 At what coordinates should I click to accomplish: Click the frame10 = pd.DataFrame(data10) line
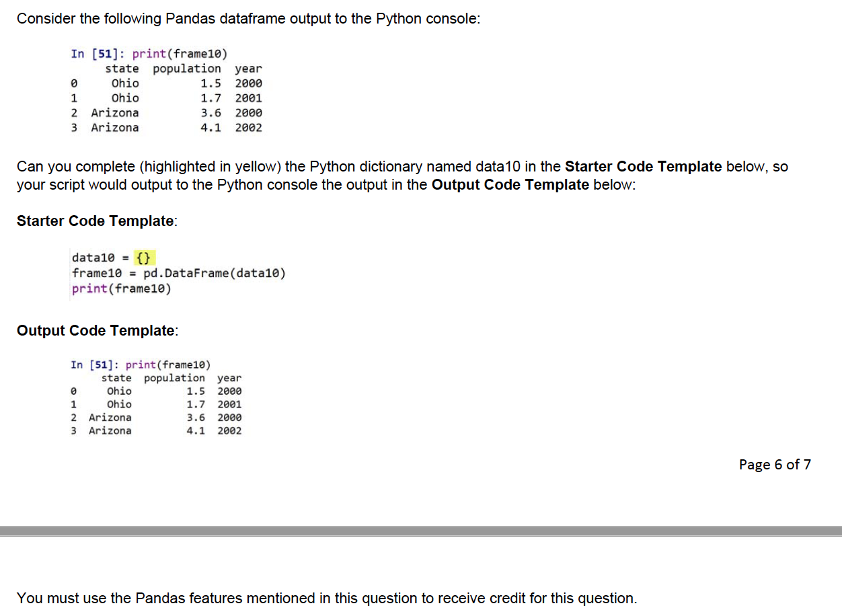(x=179, y=273)
